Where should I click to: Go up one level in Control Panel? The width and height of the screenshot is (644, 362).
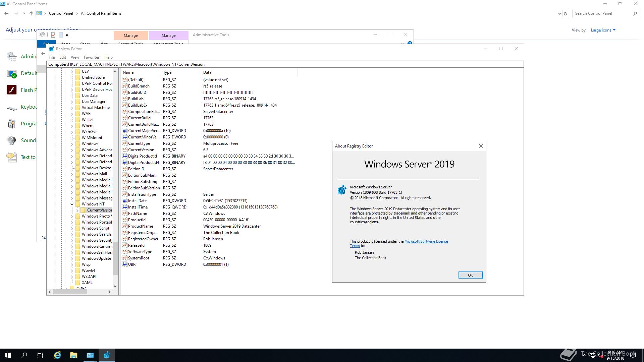(x=31, y=13)
